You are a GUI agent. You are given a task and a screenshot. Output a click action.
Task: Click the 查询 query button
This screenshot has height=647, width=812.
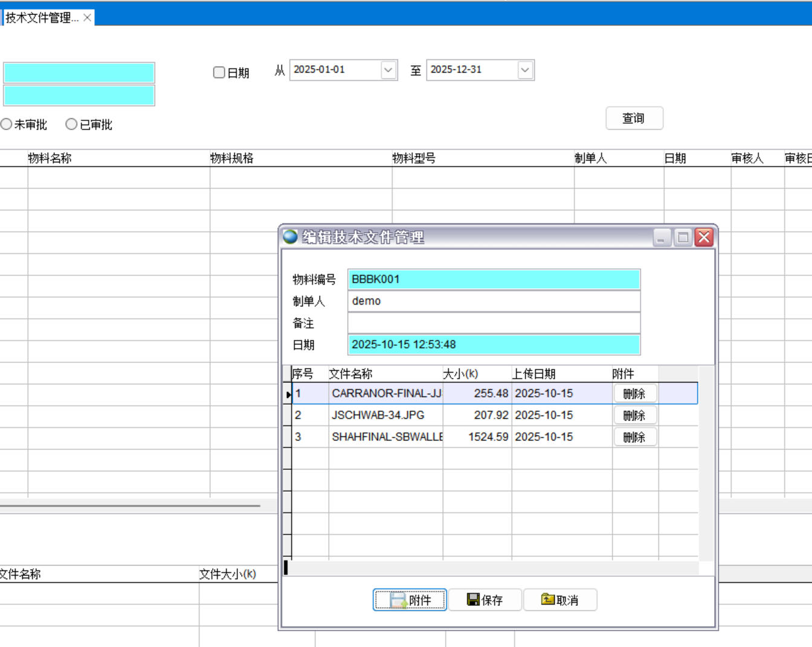click(x=634, y=118)
